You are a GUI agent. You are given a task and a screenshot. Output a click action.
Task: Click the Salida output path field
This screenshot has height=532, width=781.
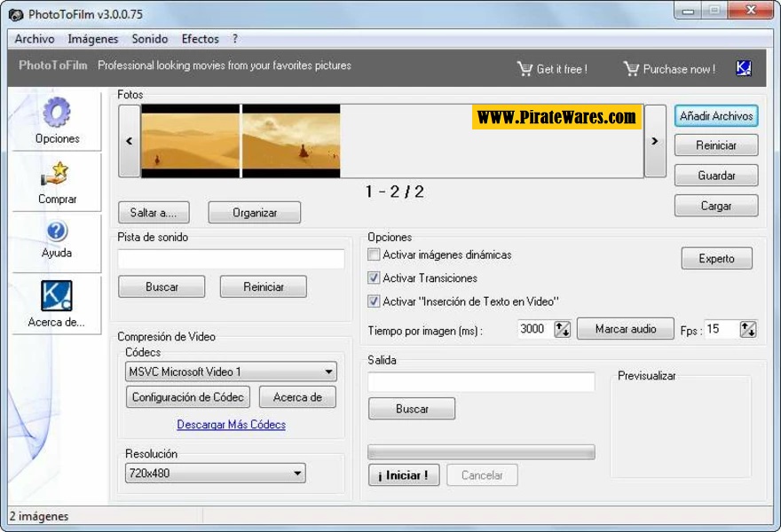(481, 382)
